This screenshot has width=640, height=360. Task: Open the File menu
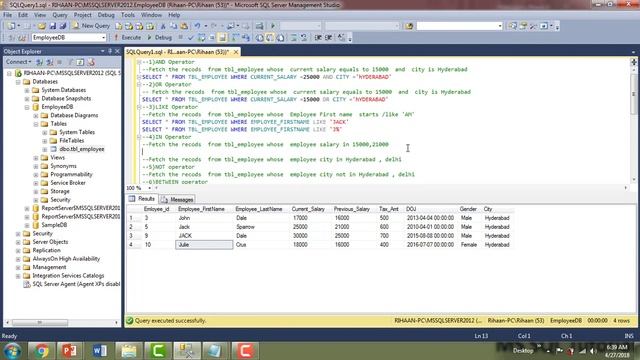click(7, 15)
